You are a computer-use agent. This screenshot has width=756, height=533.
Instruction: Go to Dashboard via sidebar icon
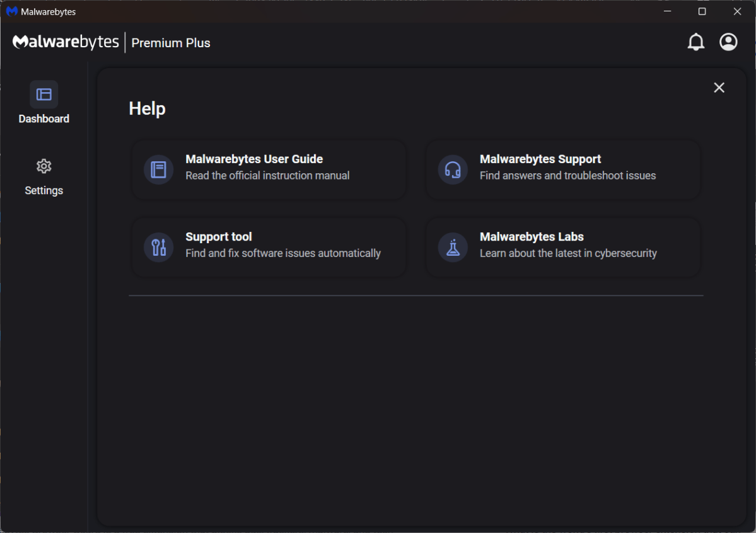click(x=44, y=95)
